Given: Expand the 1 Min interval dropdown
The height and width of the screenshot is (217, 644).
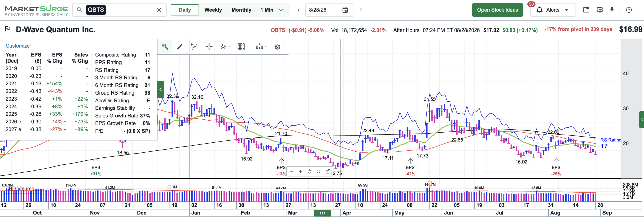Looking at the screenshot, I should pos(281,10).
